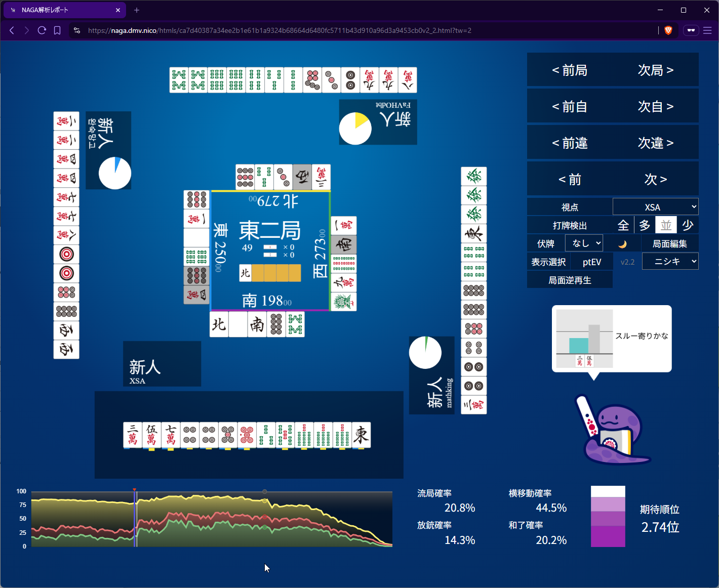
Task: Open the 視点 XSA viewpoint dropdown
Action: pos(655,207)
